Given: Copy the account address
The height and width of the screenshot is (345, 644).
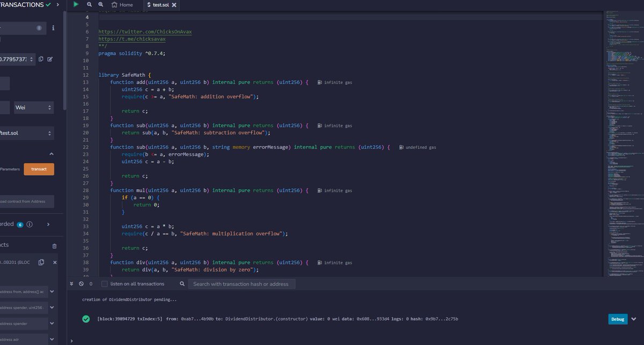Looking at the screenshot, I should [41, 59].
